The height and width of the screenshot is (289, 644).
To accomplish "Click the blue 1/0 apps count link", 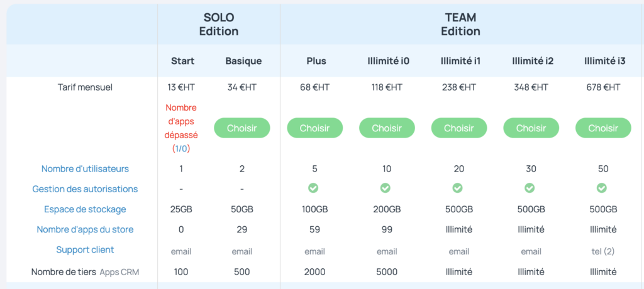I will [x=181, y=149].
